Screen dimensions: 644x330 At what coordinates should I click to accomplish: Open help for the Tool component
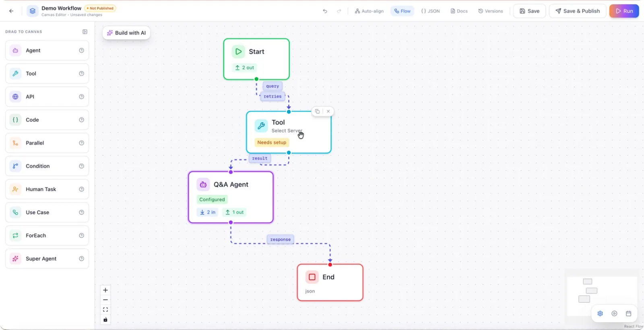82,74
